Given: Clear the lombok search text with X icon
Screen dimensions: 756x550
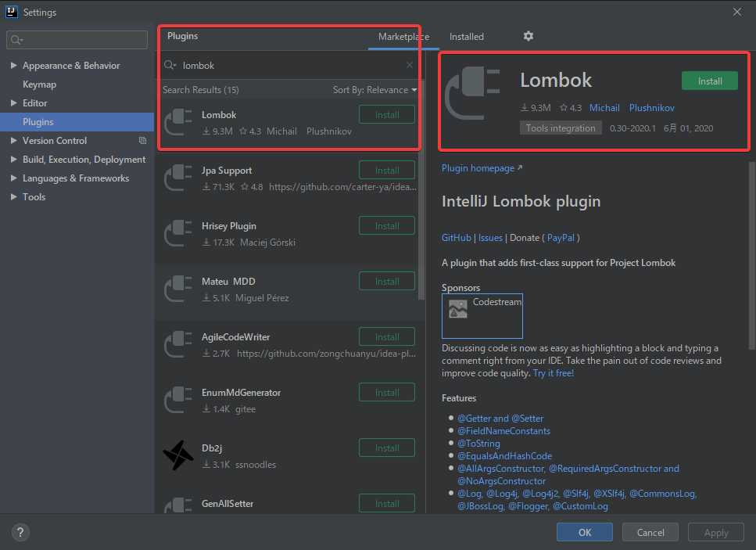Looking at the screenshot, I should point(410,66).
